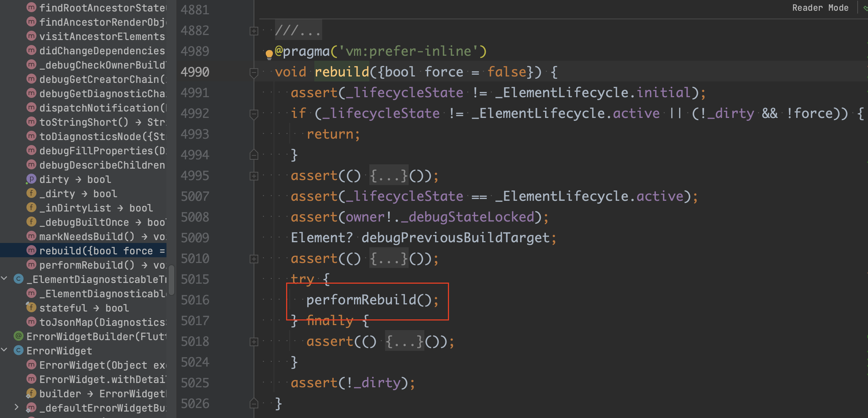
Task: Select dispatchNotification method icon
Action: pyautogui.click(x=31, y=107)
